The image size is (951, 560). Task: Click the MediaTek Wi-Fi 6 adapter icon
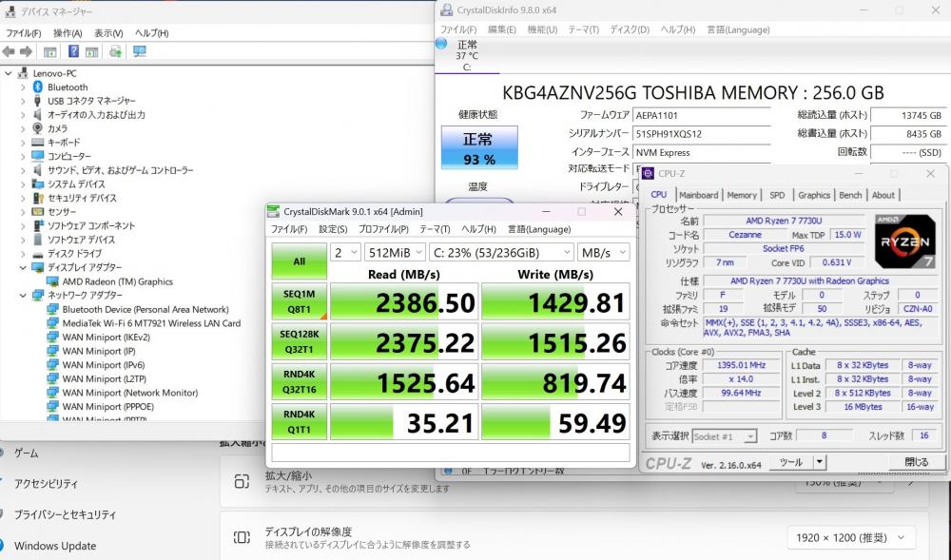[x=52, y=323]
